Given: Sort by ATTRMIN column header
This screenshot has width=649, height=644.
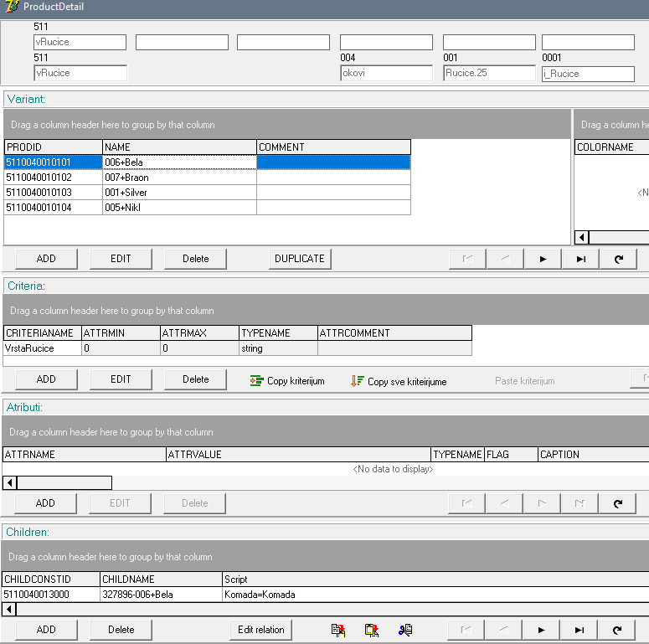Looking at the screenshot, I should pyautogui.click(x=121, y=333).
